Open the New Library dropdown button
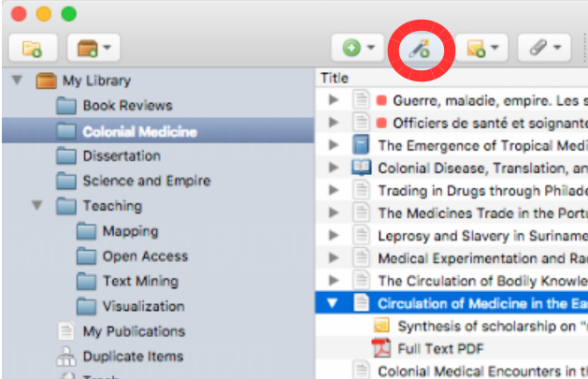 click(93, 47)
